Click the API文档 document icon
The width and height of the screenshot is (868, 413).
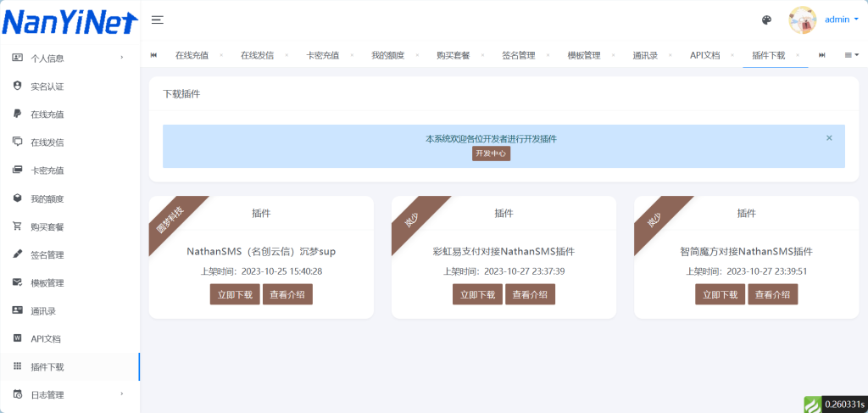[17, 338]
